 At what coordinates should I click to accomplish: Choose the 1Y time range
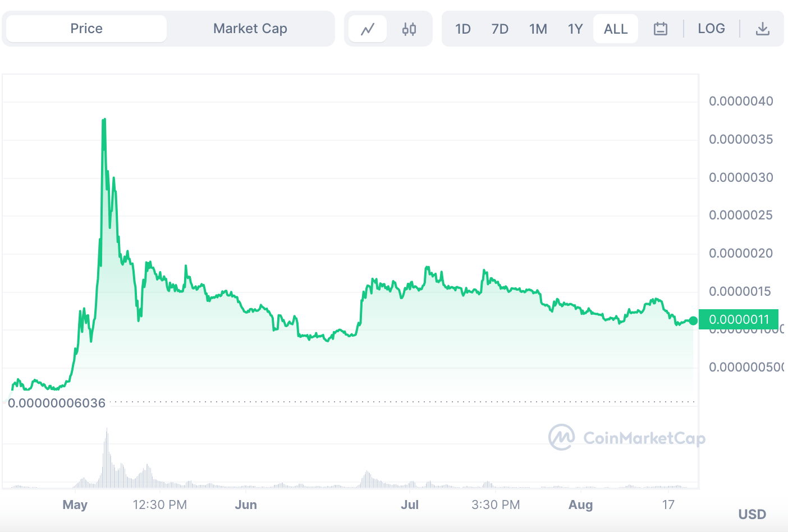575,29
